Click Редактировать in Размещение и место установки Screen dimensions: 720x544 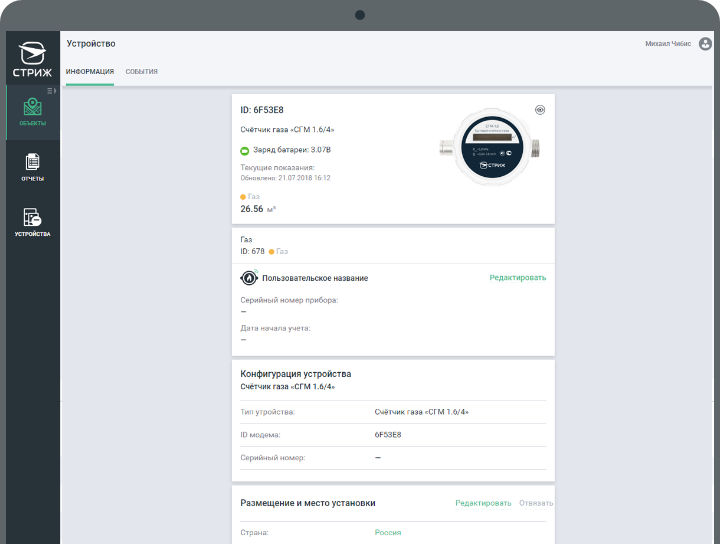coord(483,503)
